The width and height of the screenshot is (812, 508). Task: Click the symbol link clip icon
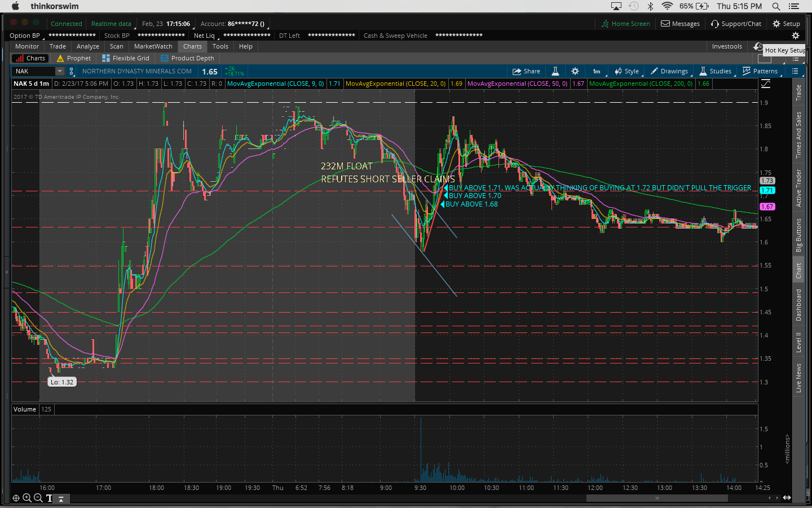72,71
